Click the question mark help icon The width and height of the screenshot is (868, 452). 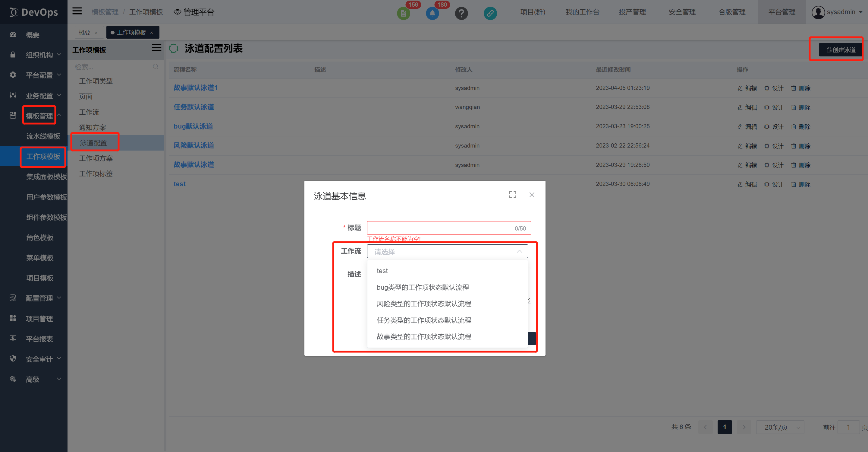(461, 14)
